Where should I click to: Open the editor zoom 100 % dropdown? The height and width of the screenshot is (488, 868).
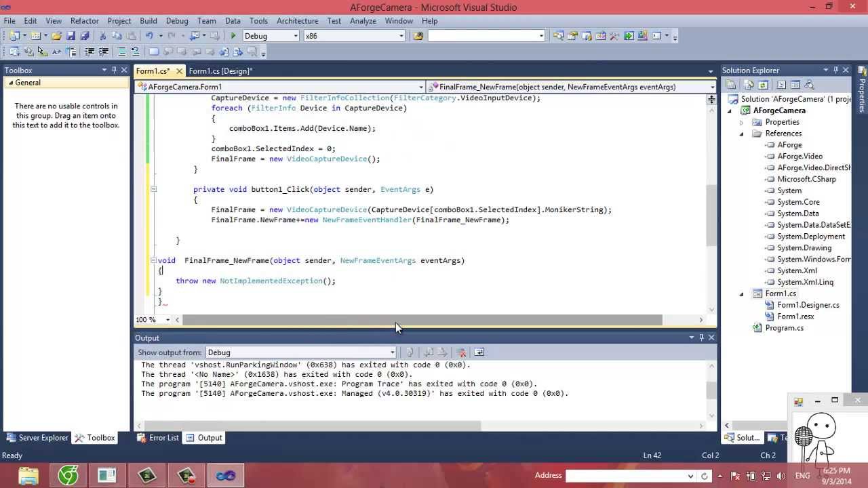tap(166, 320)
